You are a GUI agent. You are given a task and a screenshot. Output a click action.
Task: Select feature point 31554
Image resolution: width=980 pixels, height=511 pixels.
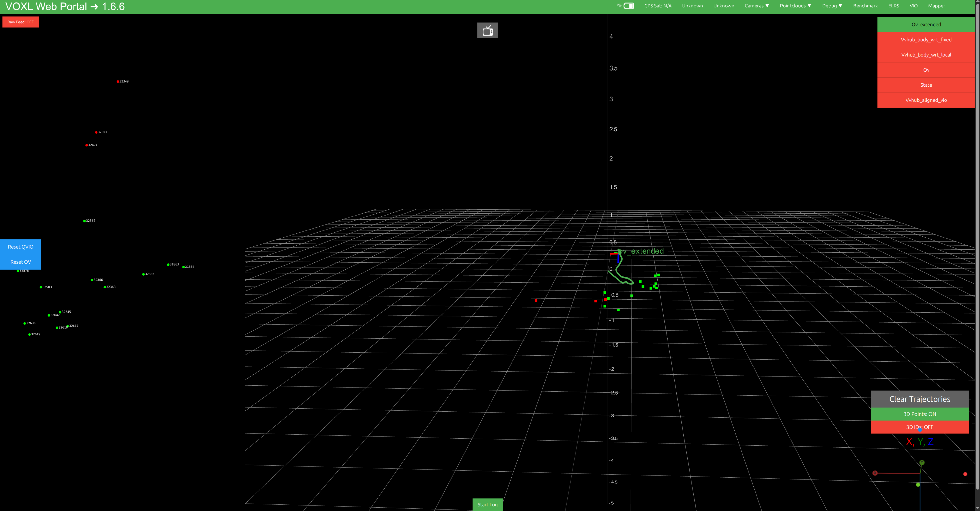pyautogui.click(x=183, y=267)
